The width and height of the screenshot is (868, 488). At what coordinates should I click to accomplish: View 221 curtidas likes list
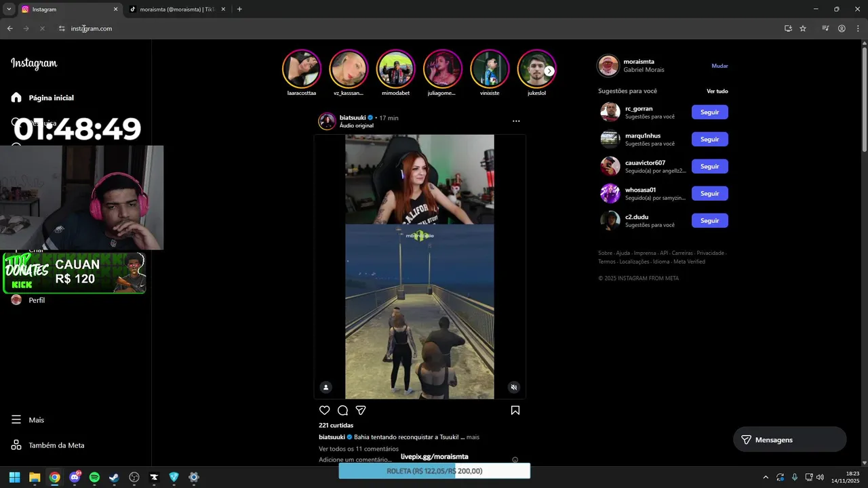pyautogui.click(x=336, y=425)
